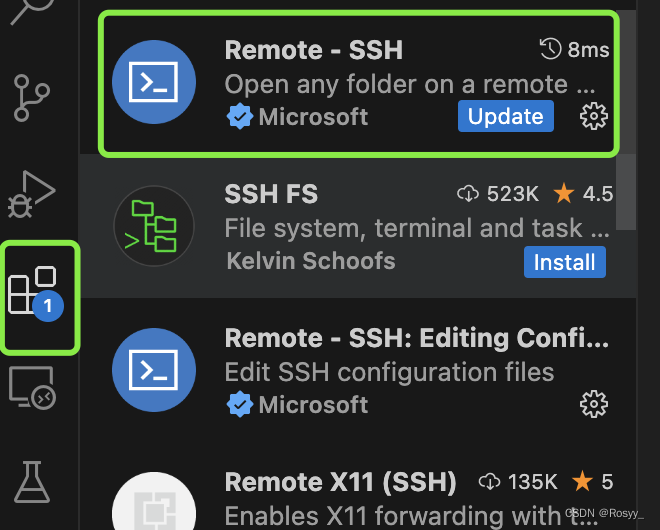
Task: Click verified badge beside Microsoft on Remote - SSH
Action: (x=240, y=116)
